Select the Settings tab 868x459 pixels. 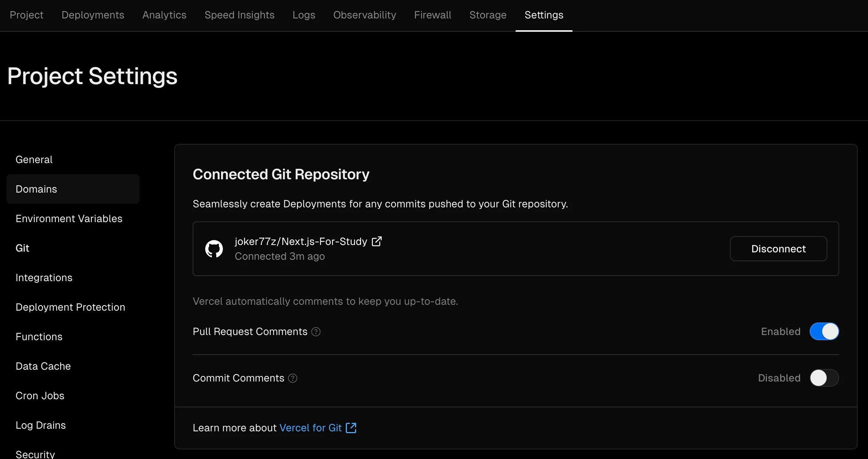(544, 15)
